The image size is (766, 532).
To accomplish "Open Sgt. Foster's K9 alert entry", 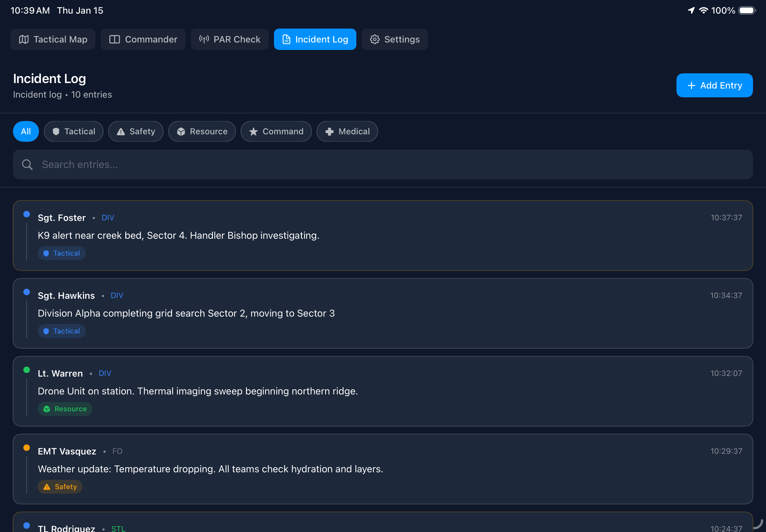I will tap(382, 235).
